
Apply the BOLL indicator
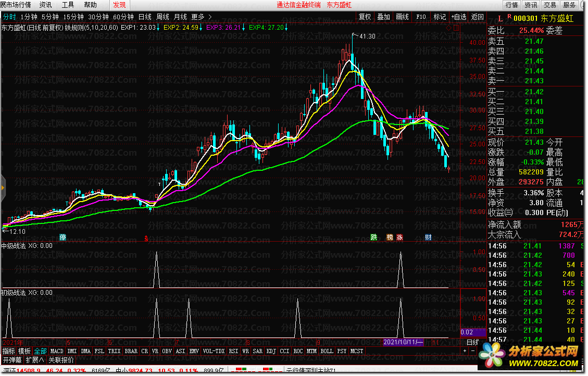coord(327,351)
